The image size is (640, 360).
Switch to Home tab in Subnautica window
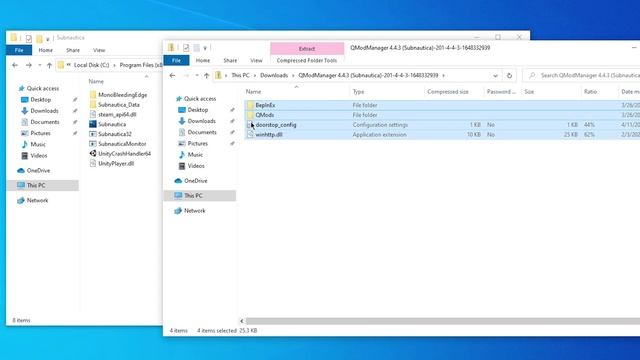(45, 50)
